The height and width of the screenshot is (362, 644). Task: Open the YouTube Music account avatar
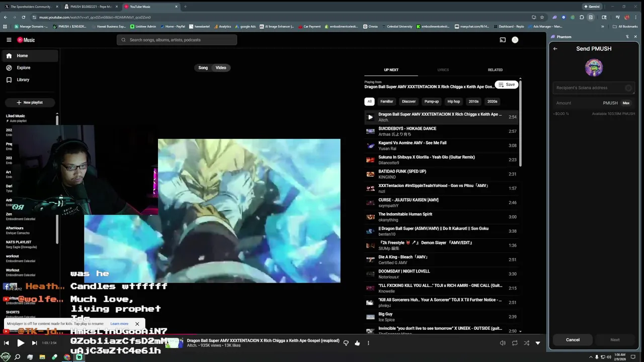515,40
